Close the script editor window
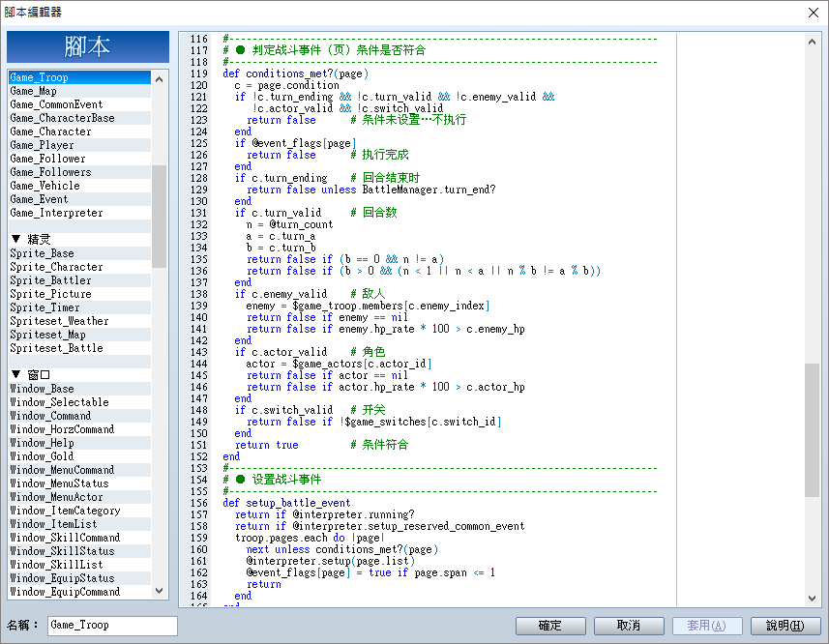 point(814,13)
